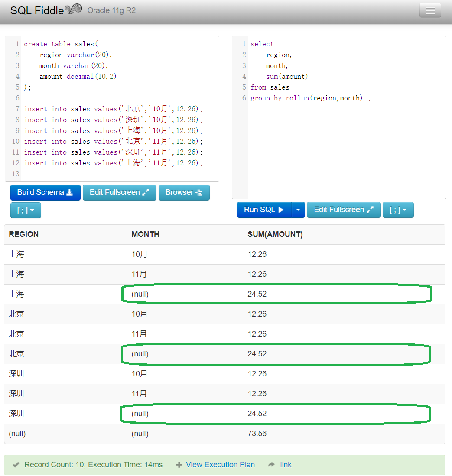The width and height of the screenshot is (452, 476).
Task: Click the Run SQL button
Action: pyautogui.click(x=264, y=210)
